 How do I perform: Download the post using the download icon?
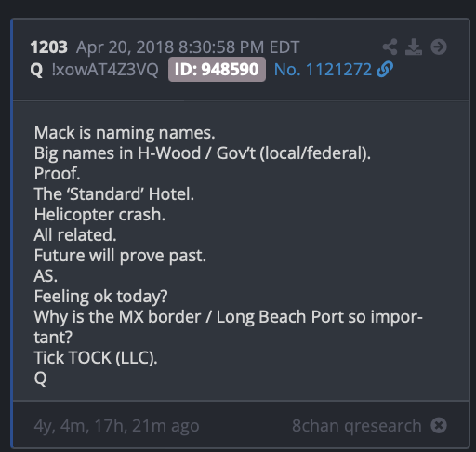(414, 47)
